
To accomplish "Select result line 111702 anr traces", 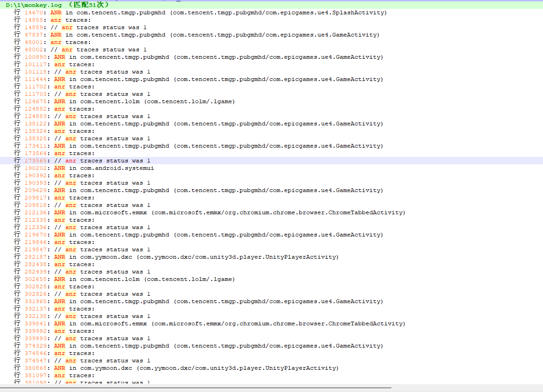I will pyautogui.click(x=271, y=87).
